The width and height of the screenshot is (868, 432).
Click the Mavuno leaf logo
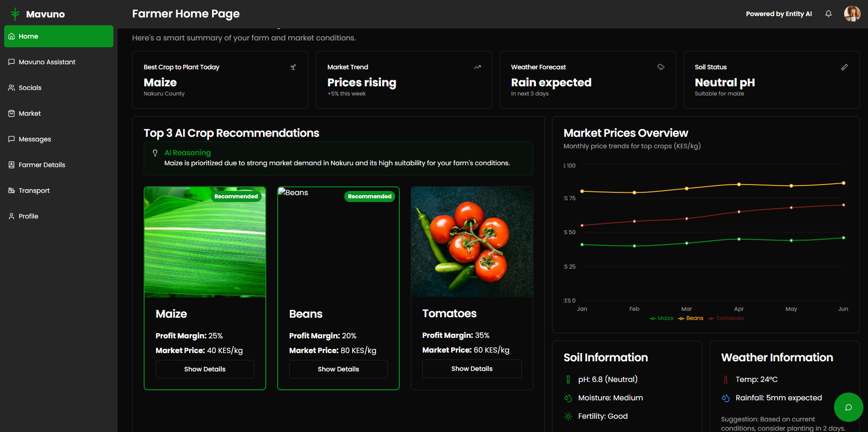coord(15,14)
